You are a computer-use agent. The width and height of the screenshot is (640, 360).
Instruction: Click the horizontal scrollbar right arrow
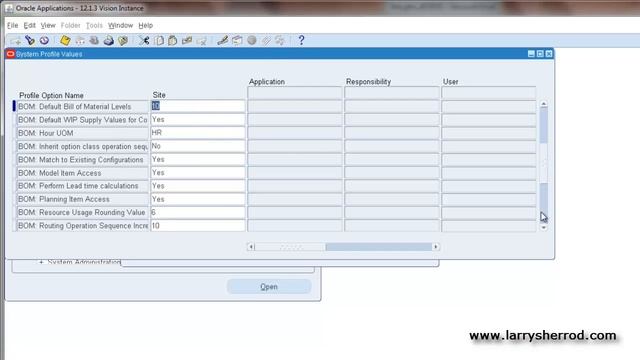(436, 247)
